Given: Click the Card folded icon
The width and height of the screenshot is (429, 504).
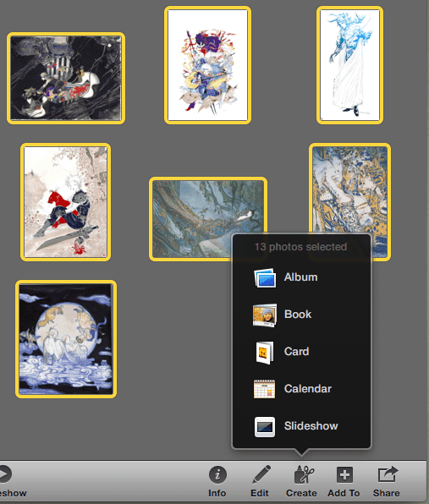Looking at the screenshot, I should [x=265, y=353].
